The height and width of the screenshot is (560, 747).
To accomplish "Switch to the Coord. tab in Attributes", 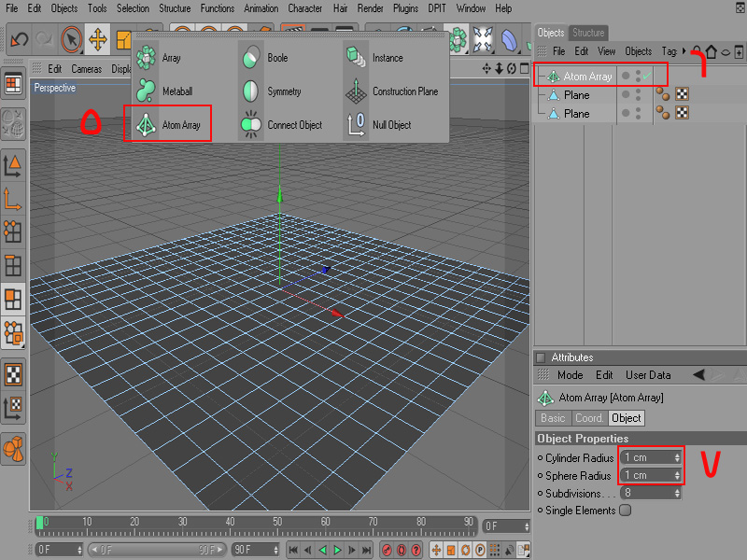I will [589, 418].
